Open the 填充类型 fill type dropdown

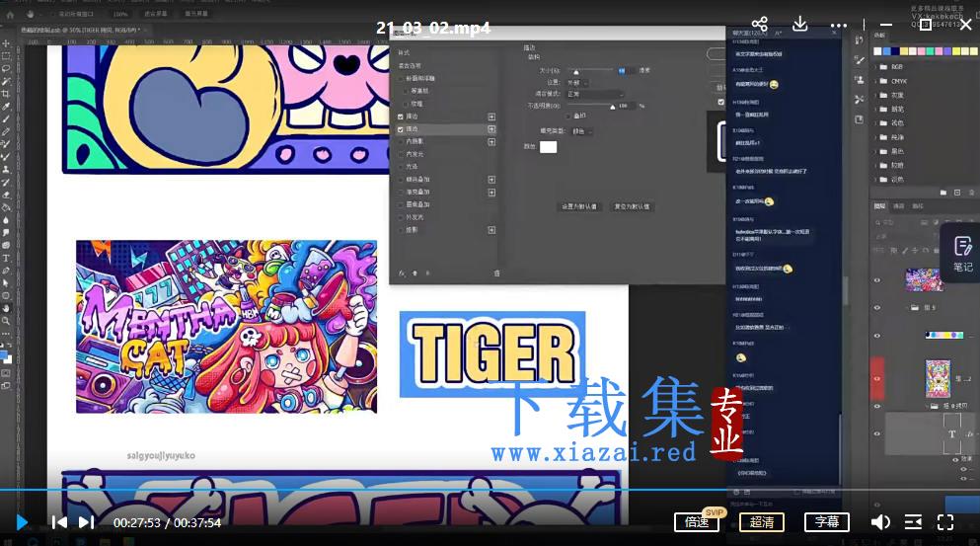tap(582, 131)
